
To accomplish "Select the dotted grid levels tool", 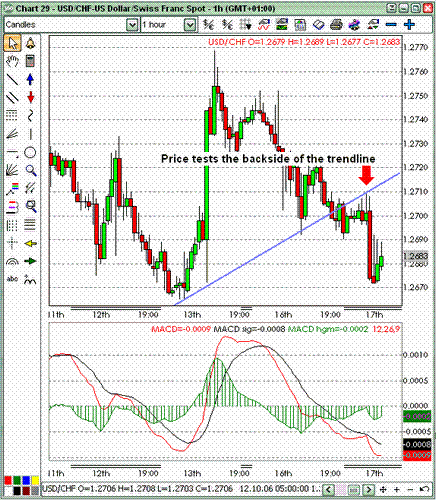I will click(x=12, y=116).
